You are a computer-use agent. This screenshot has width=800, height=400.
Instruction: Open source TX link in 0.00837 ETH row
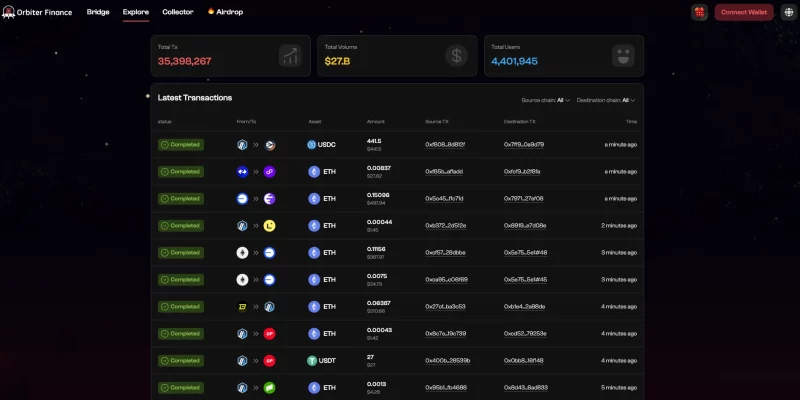tap(444, 172)
